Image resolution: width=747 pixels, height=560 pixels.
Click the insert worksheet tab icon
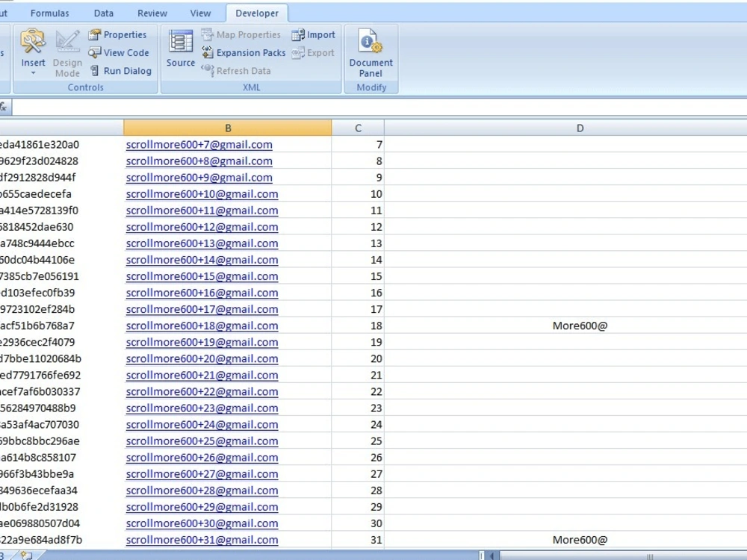(x=27, y=556)
